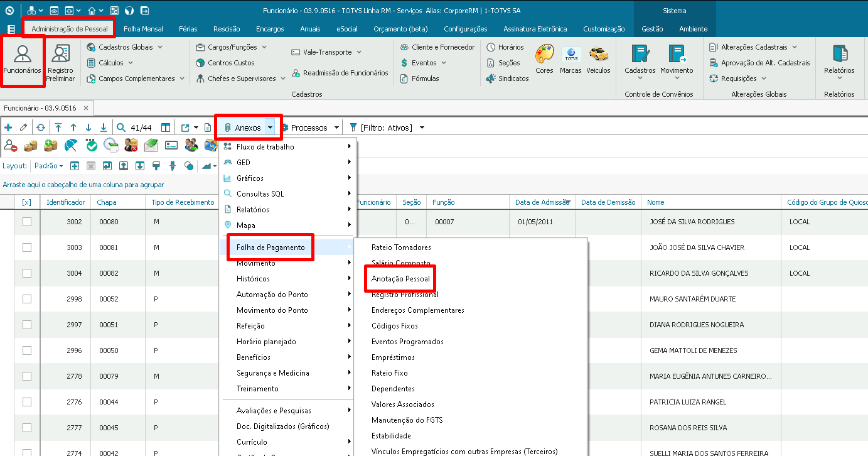The image size is (868, 456).
Task: Open the eSocial ribbon tab
Action: [x=347, y=29]
